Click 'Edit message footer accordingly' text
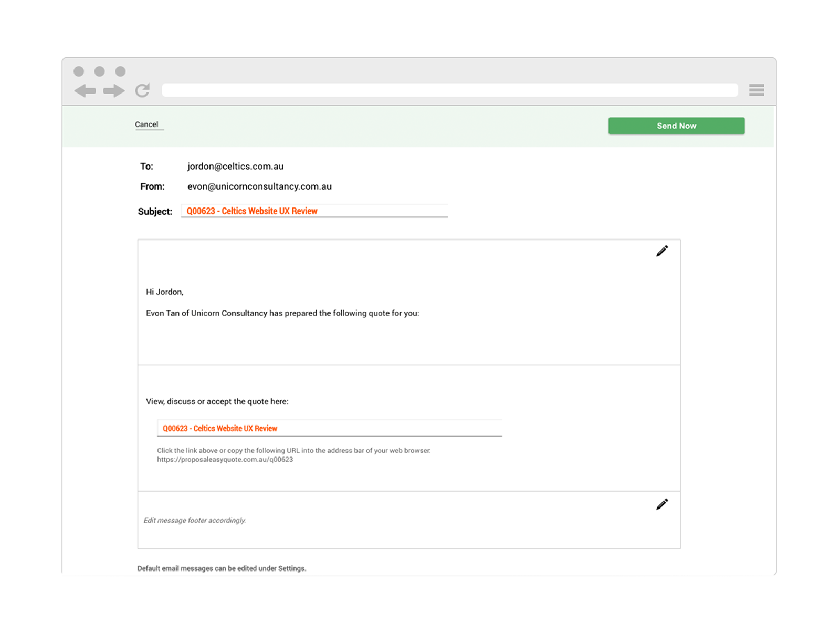 pos(195,521)
